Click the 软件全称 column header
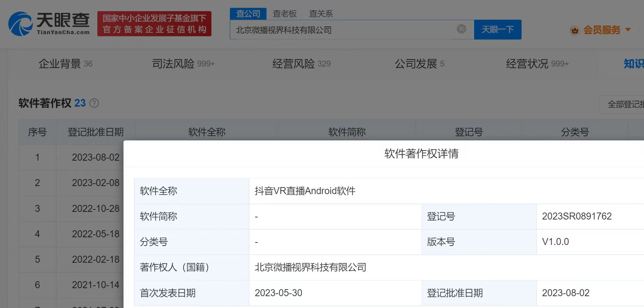This screenshot has height=308, width=644. pos(207,132)
